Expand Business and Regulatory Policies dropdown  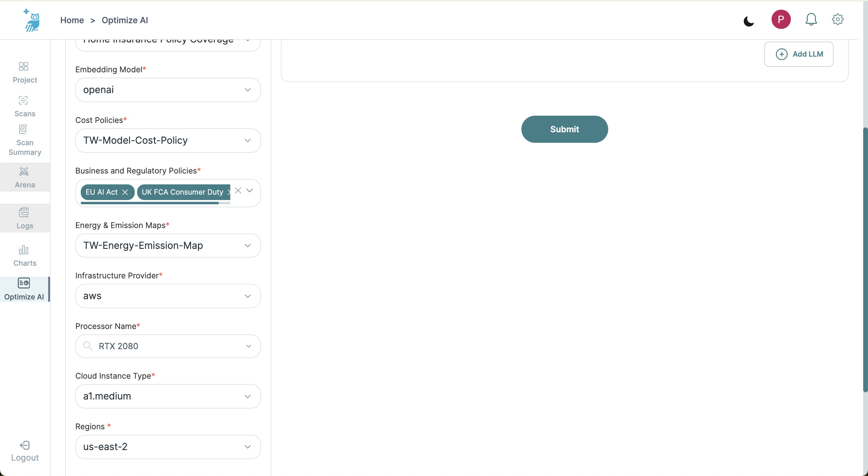pos(249,191)
